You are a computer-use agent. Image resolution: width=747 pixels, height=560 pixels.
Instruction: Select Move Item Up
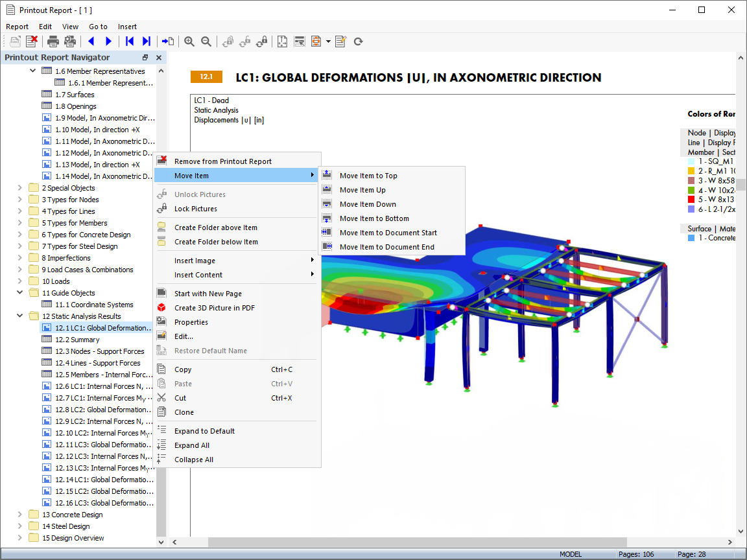(392, 190)
